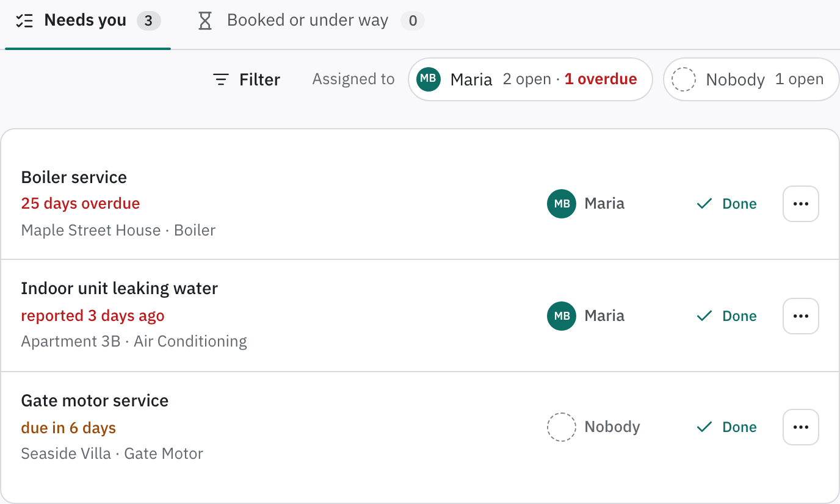Click the 1 overdue label in Maria chip

click(x=601, y=79)
